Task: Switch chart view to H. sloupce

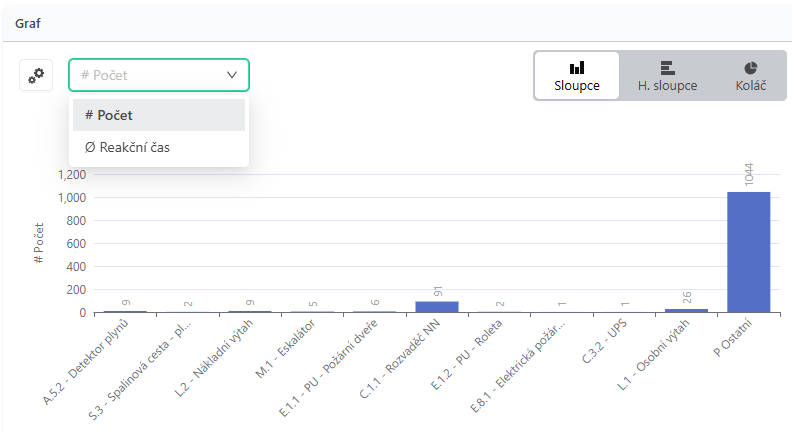Action: point(667,76)
